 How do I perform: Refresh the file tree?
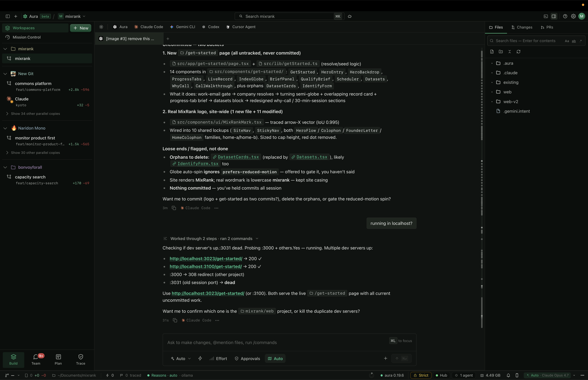(x=518, y=52)
